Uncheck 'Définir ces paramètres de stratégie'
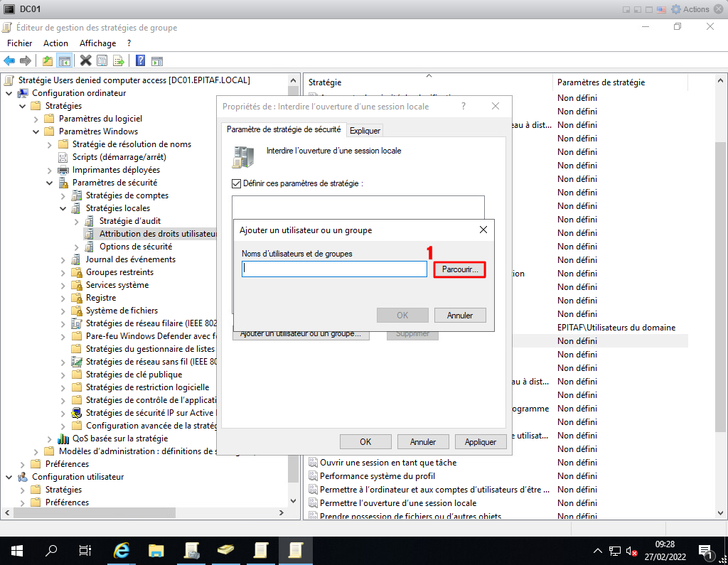 tap(237, 183)
